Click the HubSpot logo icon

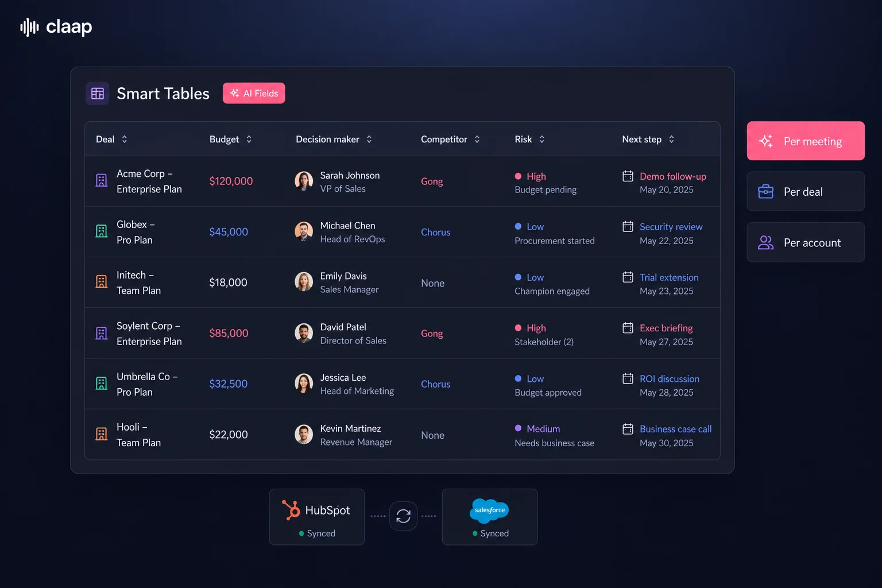point(291,510)
